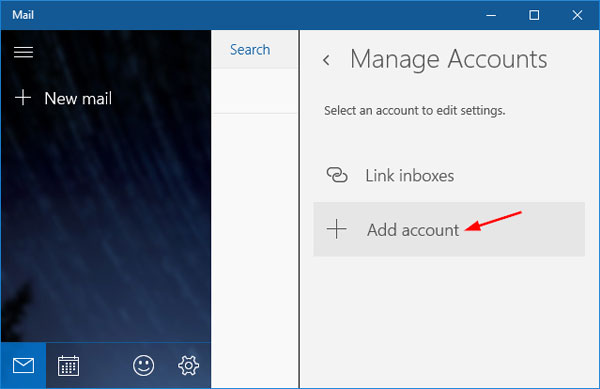The height and width of the screenshot is (389, 600).
Task: Compose a message via New mail label
Action: (78, 99)
